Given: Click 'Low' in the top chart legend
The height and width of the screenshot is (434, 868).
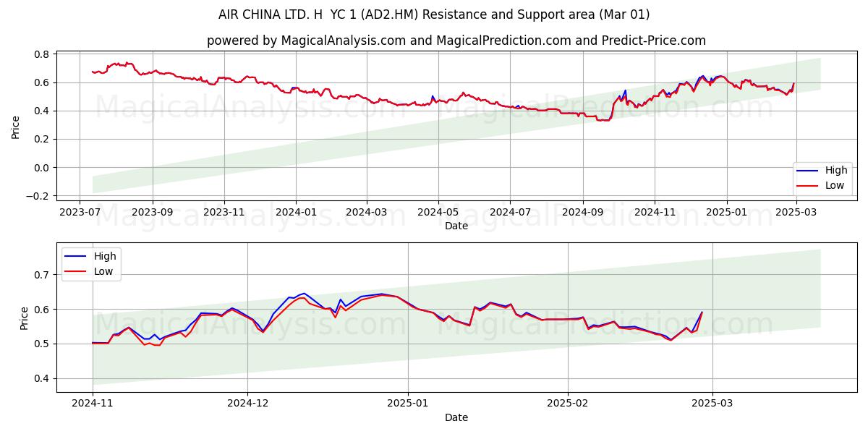Looking at the screenshot, I should (835, 185).
